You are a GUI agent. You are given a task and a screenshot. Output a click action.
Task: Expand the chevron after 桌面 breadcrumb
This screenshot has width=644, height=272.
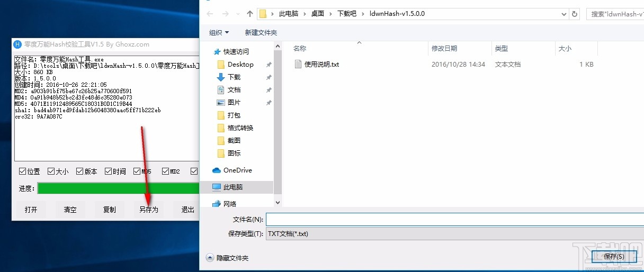click(332, 14)
